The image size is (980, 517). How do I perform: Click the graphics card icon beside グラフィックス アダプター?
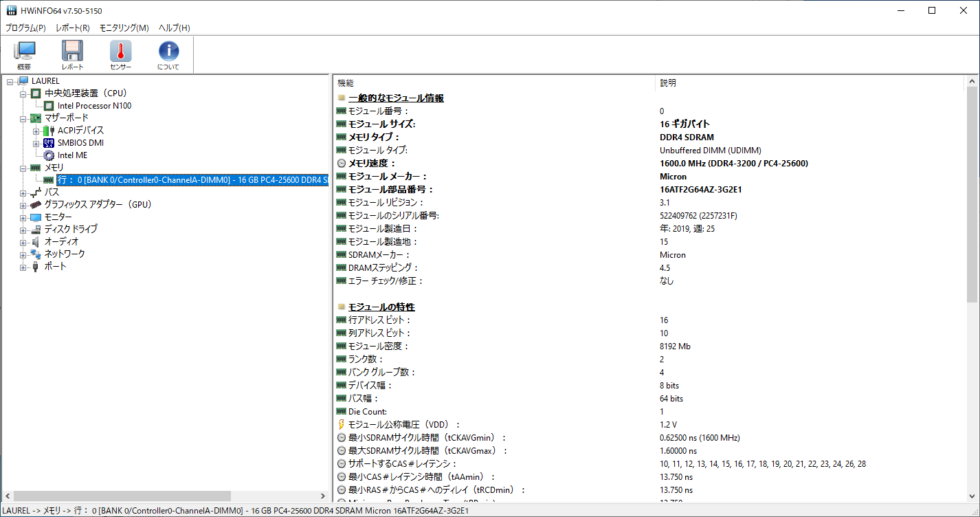(x=36, y=205)
